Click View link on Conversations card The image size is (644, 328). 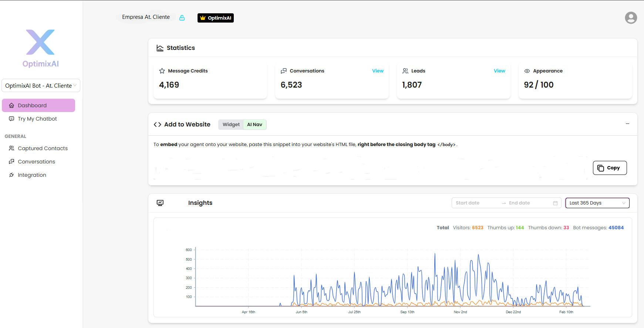(x=378, y=71)
